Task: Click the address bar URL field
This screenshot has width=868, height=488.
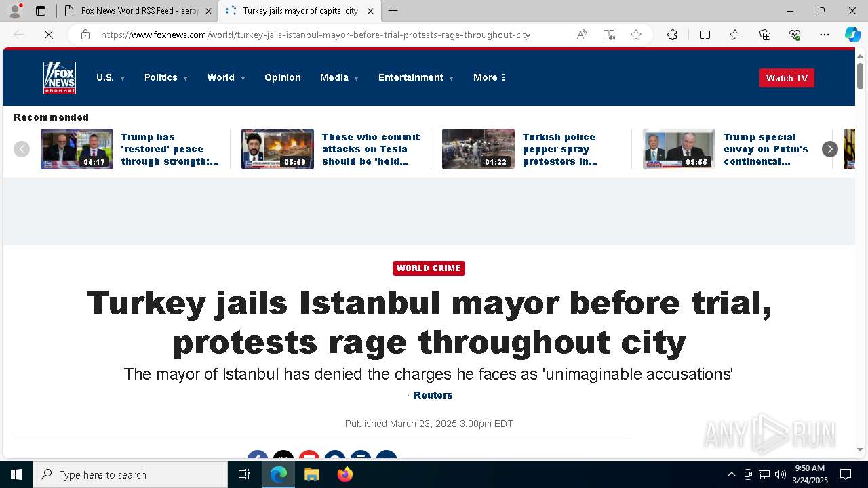Action: [315, 35]
